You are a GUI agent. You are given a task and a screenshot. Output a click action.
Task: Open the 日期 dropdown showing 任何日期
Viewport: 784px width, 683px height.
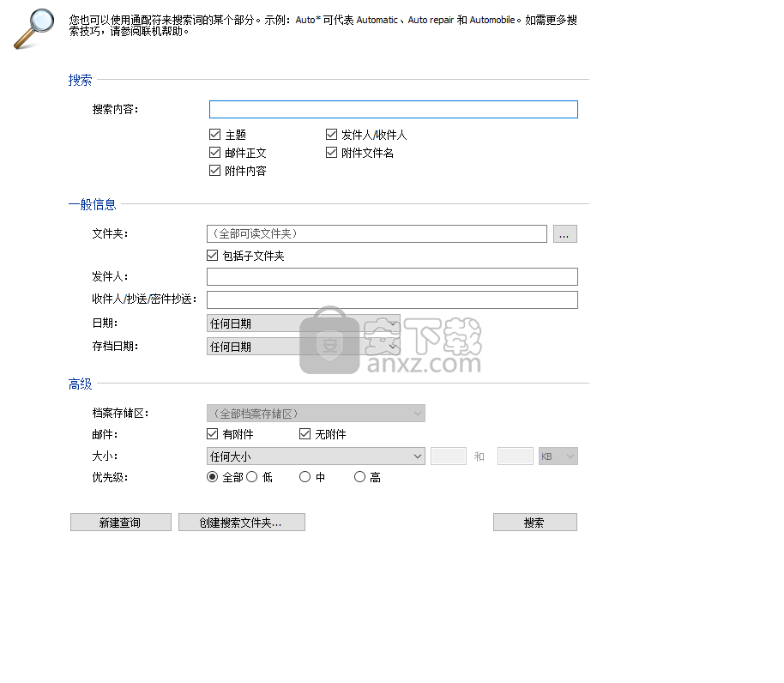tap(304, 323)
